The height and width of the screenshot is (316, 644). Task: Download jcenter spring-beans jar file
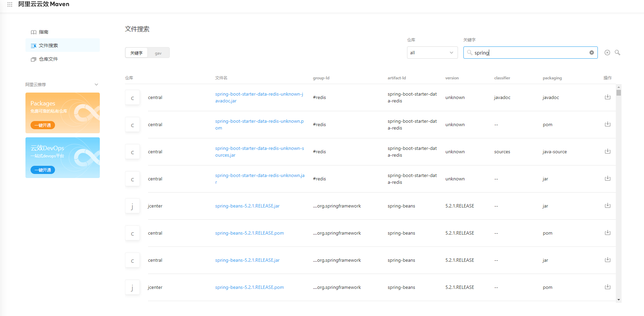pos(608,205)
